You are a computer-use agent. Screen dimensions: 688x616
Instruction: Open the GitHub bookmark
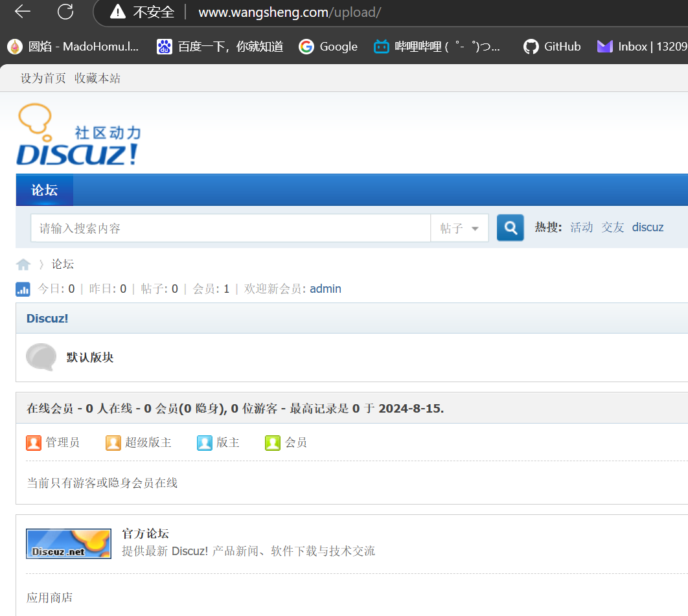[551, 47]
